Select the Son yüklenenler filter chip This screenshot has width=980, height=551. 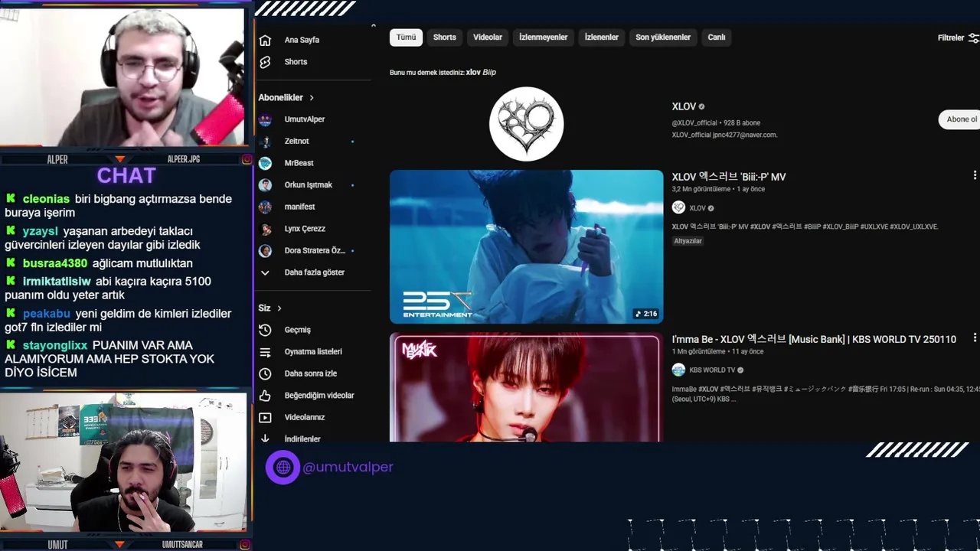(663, 37)
